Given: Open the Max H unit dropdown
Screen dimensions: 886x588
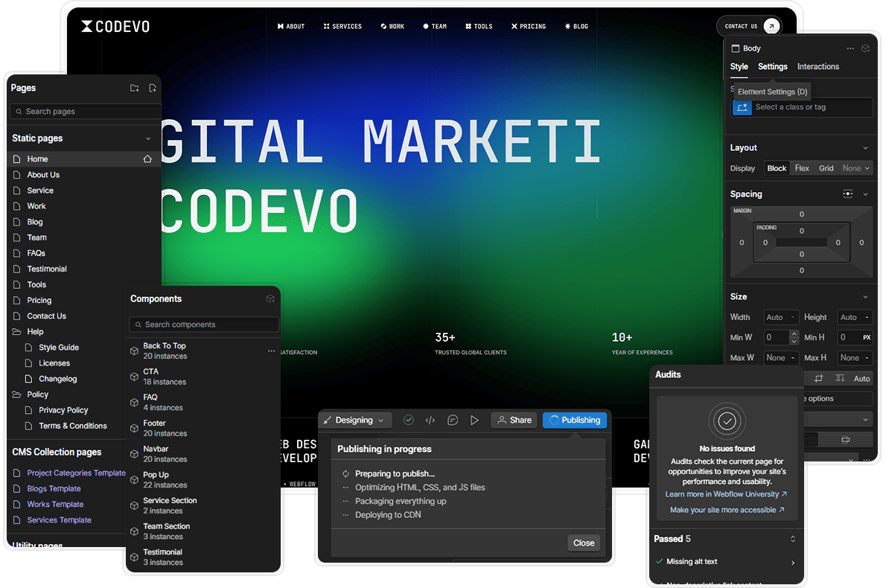Looking at the screenshot, I should click(x=867, y=358).
